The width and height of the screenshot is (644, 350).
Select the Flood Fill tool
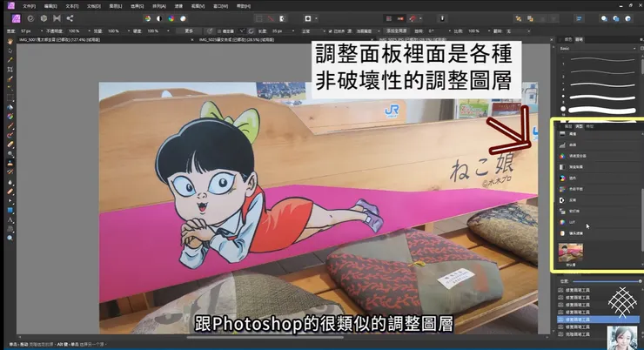pos(10,107)
